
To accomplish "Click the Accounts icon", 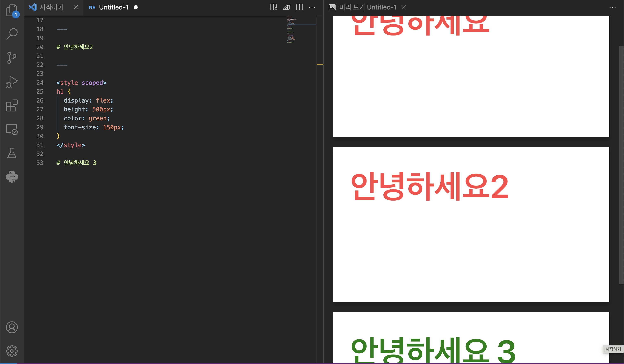I will 12,327.
